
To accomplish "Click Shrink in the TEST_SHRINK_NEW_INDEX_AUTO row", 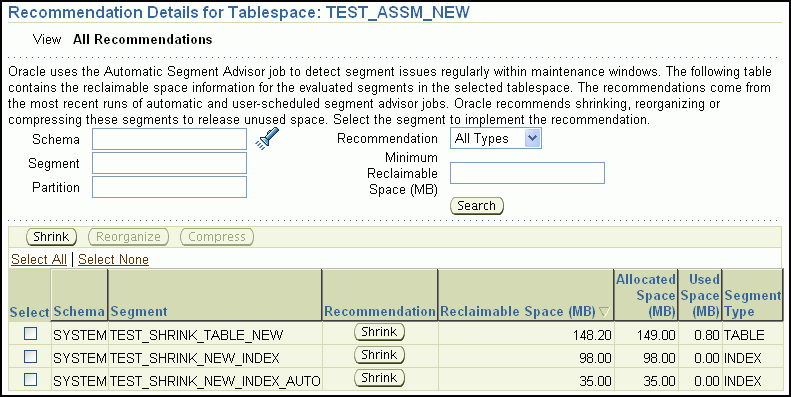I will [x=379, y=378].
